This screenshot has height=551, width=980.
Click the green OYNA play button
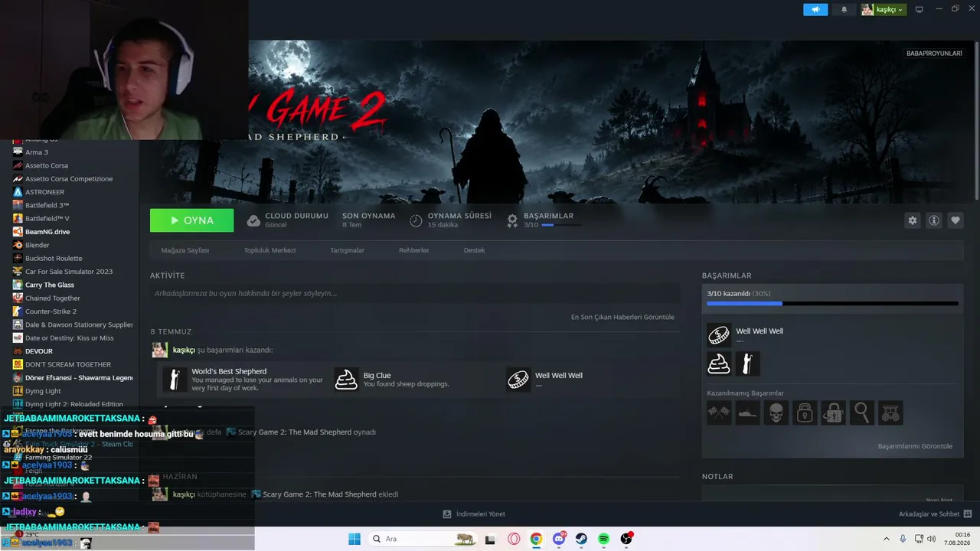pyautogui.click(x=192, y=220)
